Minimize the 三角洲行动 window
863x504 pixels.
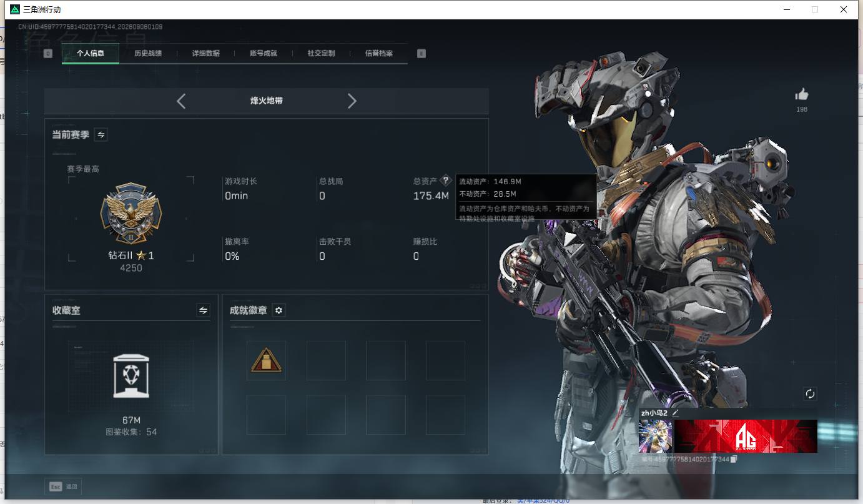(786, 9)
